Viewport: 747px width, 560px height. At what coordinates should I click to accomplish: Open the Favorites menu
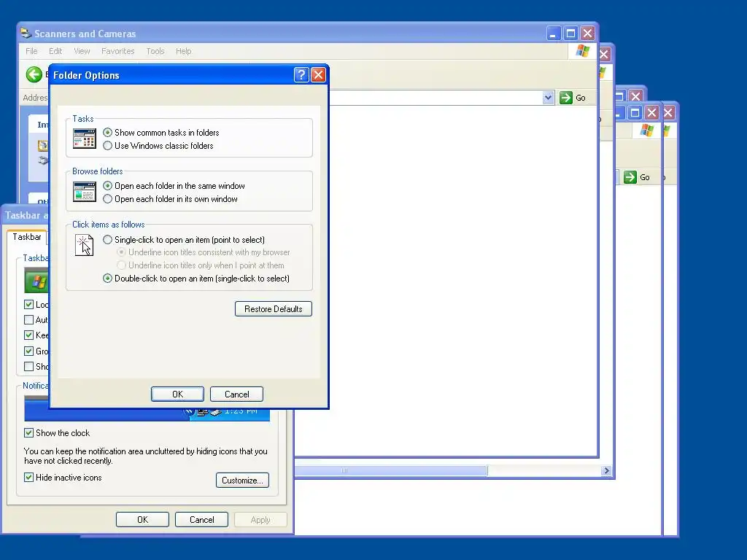(x=117, y=51)
